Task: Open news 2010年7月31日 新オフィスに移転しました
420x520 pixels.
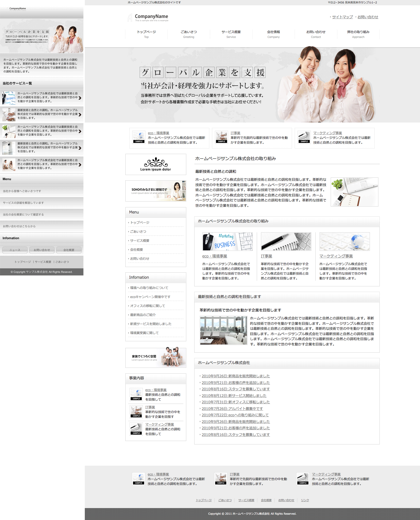Action: 236,402
